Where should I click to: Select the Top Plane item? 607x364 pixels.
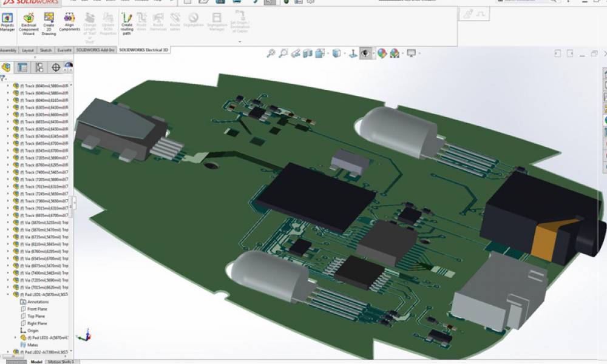pos(33,316)
